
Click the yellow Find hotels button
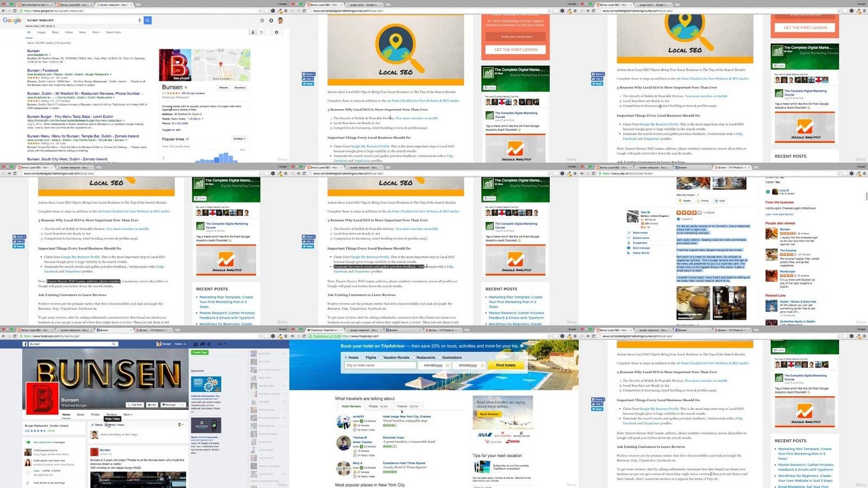[x=506, y=365]
